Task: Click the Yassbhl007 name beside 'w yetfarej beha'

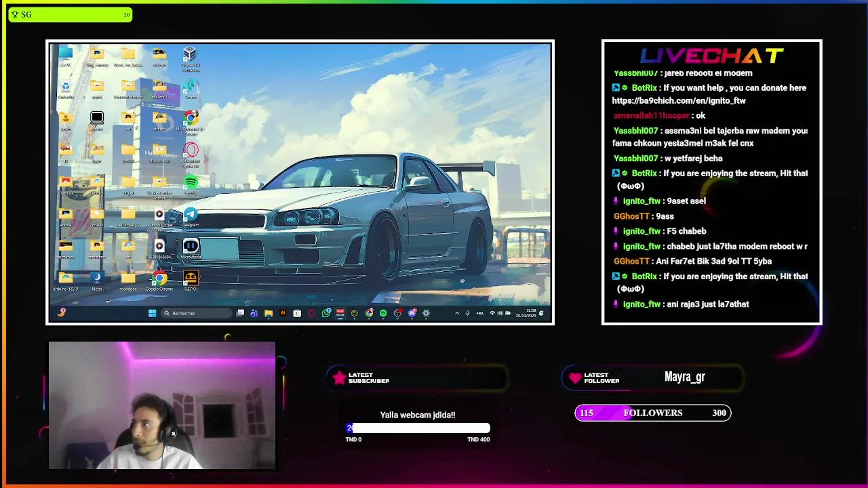Action: pos(635,158)
